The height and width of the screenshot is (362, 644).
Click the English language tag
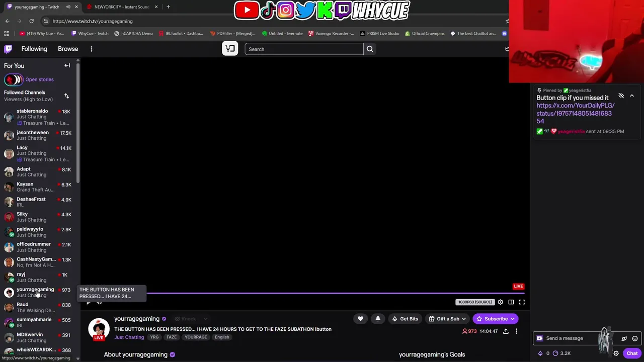(x=222, y=337)
